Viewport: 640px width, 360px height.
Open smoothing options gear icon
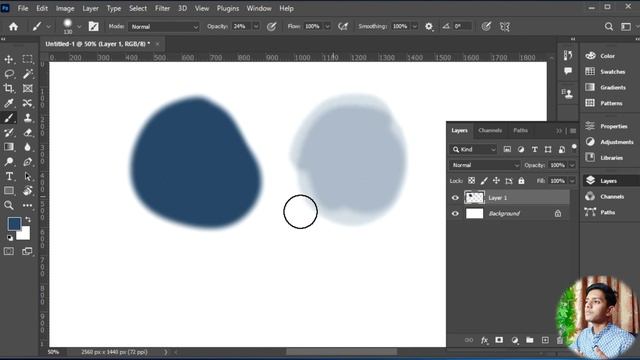click(429, 27)
